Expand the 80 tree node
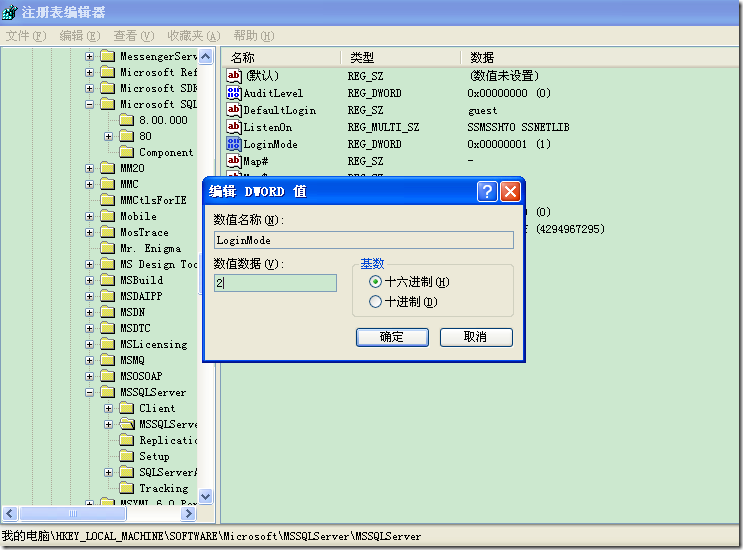This screenshot has width=743, height=550. 109,136
